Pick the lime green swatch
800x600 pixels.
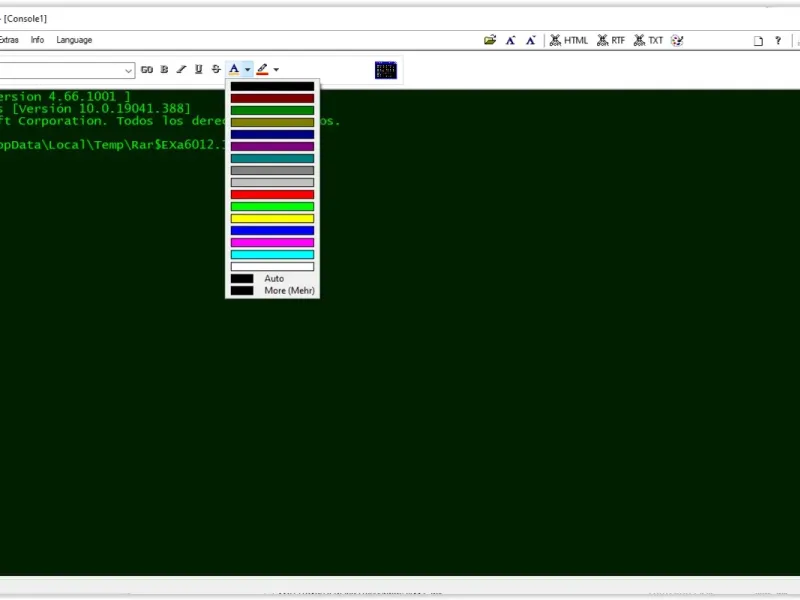tap(272, 206)
